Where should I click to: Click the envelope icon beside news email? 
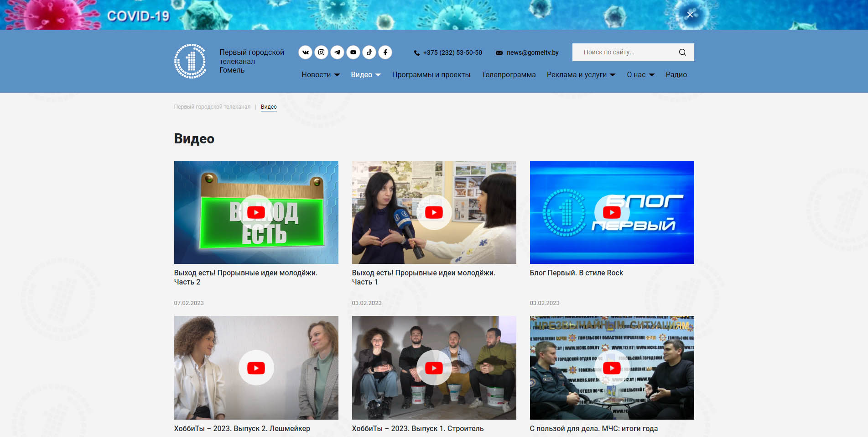click(499, 53)
